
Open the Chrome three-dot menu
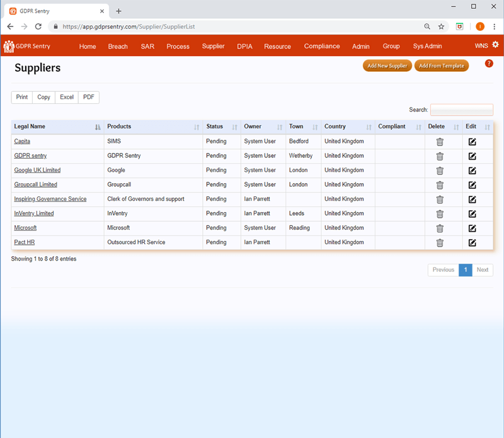coord(495,26)
